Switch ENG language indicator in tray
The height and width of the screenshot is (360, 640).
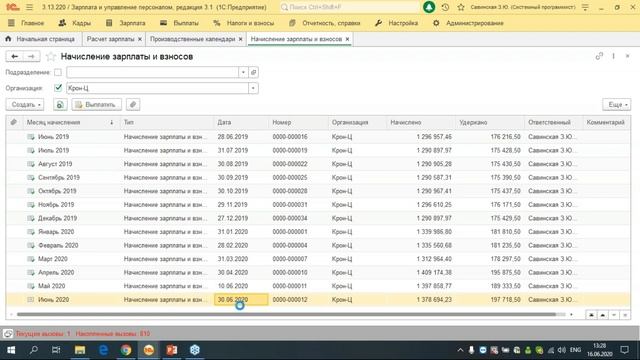pos(576,350)
